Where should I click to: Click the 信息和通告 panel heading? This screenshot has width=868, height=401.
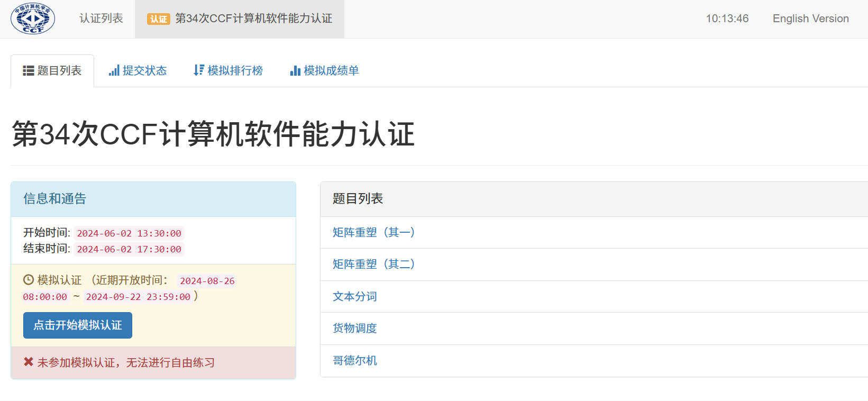tap(153, 199)
